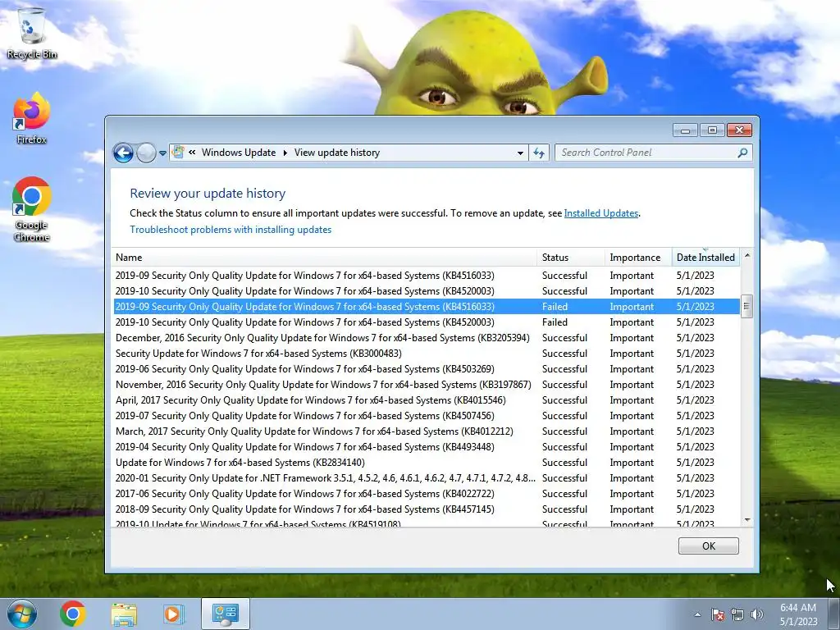Sort by the Date Installed column header

[705, 257]
